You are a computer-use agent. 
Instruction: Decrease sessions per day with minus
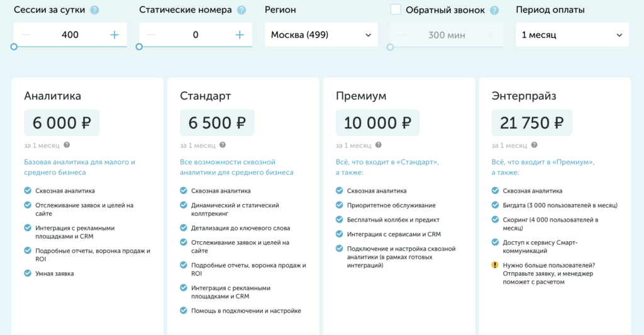pyautogui.click(x=26, y=35)
